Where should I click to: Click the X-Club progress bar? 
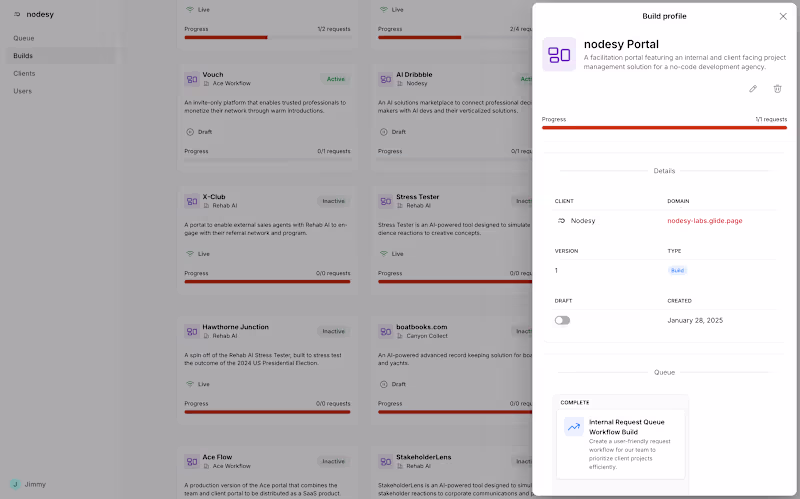(x=267, y=282)
